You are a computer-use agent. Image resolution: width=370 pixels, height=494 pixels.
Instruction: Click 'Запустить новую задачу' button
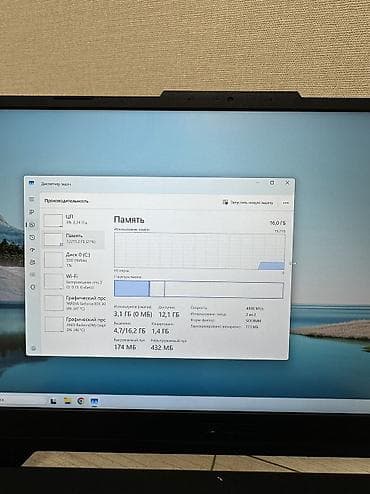click(248, 202)
